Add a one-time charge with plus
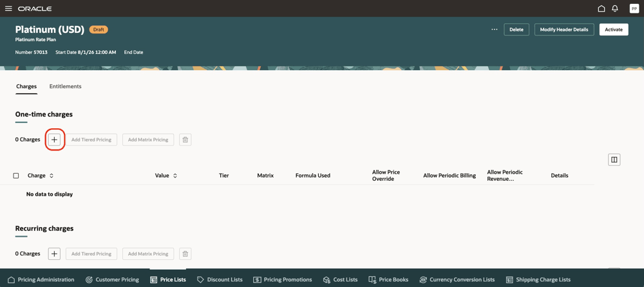Viewport: 644px width, 287px height. pos(54,140)
